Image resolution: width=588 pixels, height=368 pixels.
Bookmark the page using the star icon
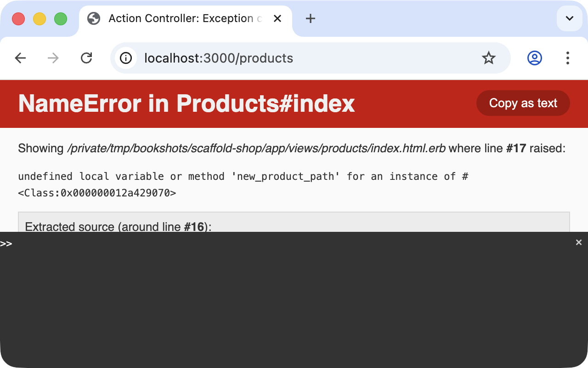(489, 58)
